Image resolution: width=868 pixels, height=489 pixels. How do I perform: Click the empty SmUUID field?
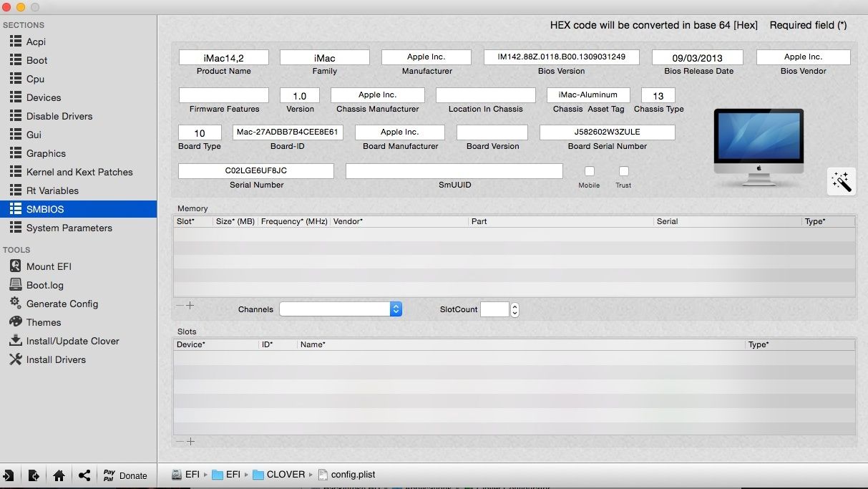[x=454, y=171]
